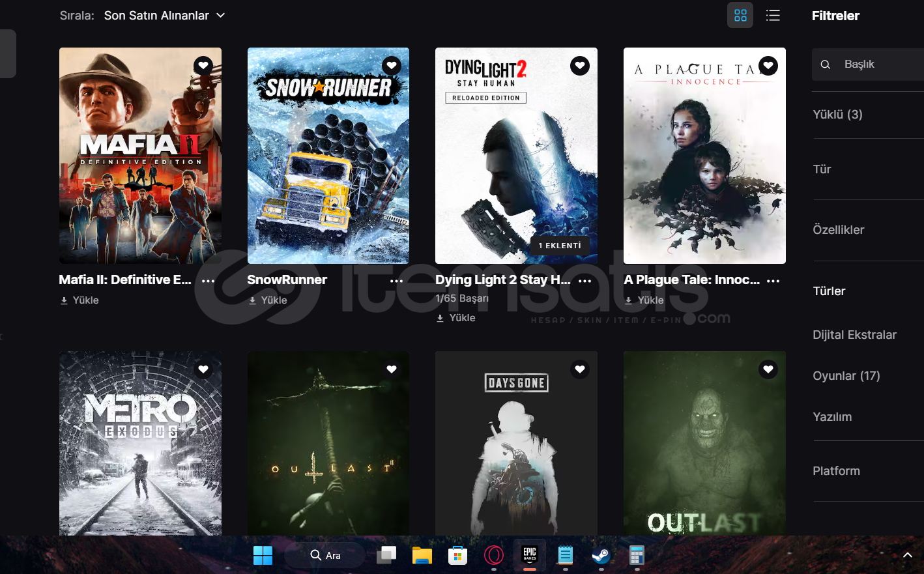Viewport: 924px width, 574px height.
Task: Install Dying Light 2 via Yükle
Action: coord(456,318)
